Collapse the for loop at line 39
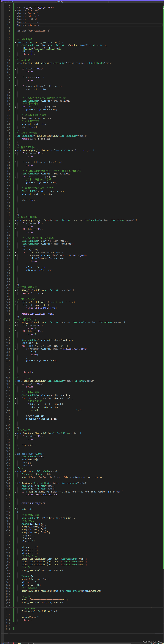164x644 pixels. 16,107
